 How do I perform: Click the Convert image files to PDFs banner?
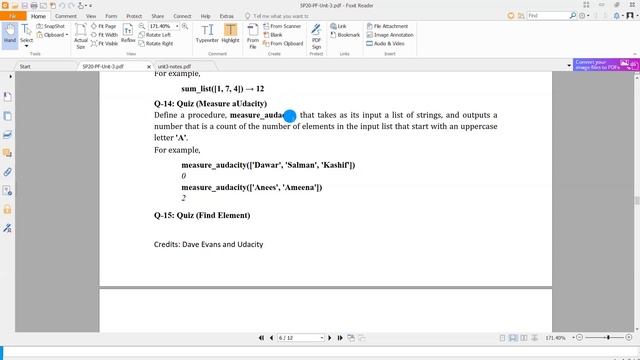606,64
